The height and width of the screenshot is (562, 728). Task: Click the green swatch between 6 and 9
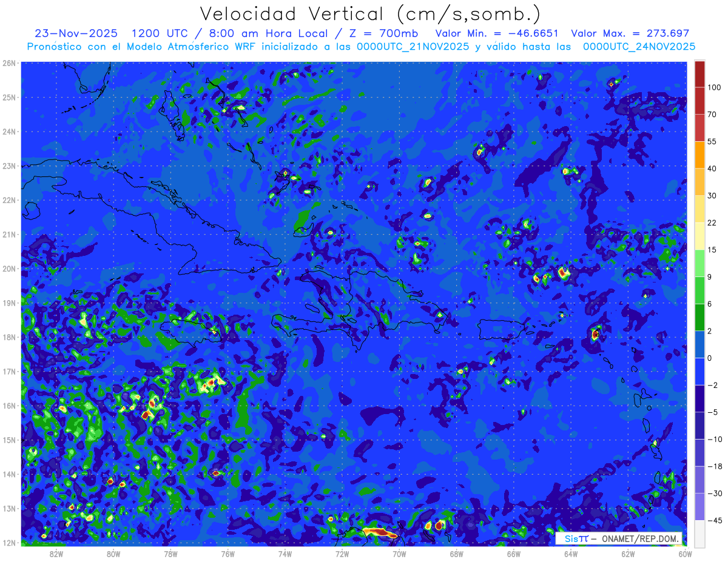(x=699, y=290)
